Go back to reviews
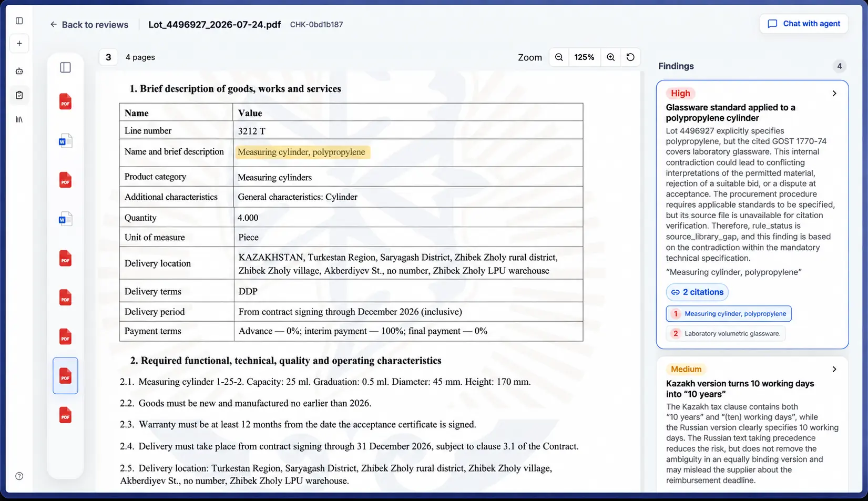The height and width of the screenshot is (501, 868). point(89,25)
